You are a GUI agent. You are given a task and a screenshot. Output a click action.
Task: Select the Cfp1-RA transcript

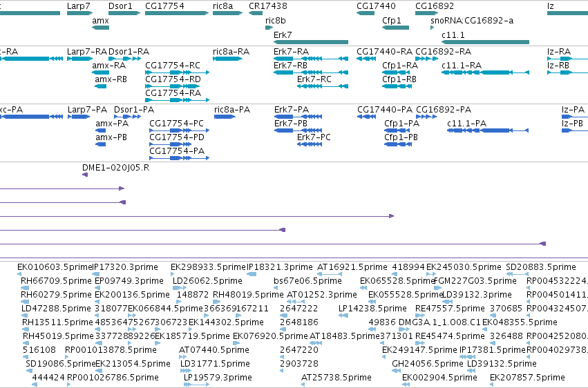[x=396, y=72]
